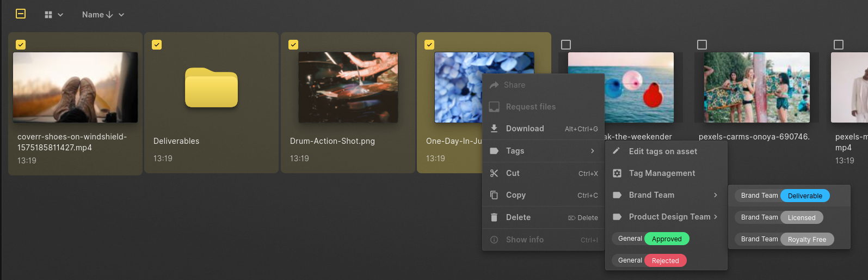Open the Drum-Action-Shot.png thumbnail
Image resolution: width=868 pixels, height=280 pixels.
pyautogui.click(x=348, y=87)
